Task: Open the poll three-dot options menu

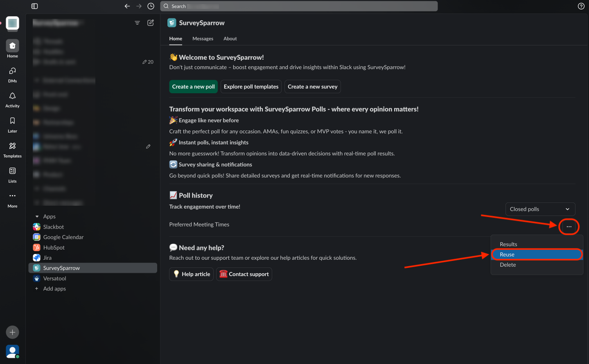Action: coord(569,227)
